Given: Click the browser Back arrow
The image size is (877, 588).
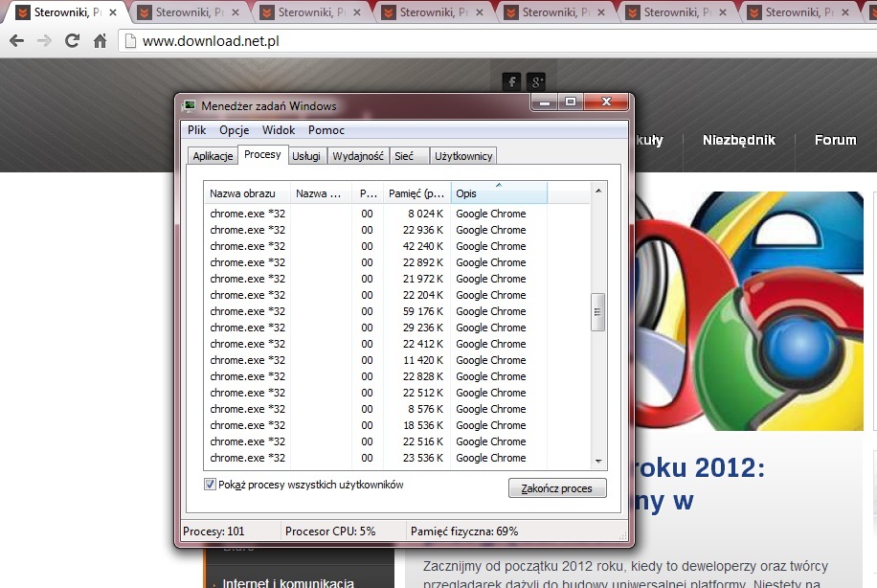Looking at the screenshot, I should coord(17,40).
